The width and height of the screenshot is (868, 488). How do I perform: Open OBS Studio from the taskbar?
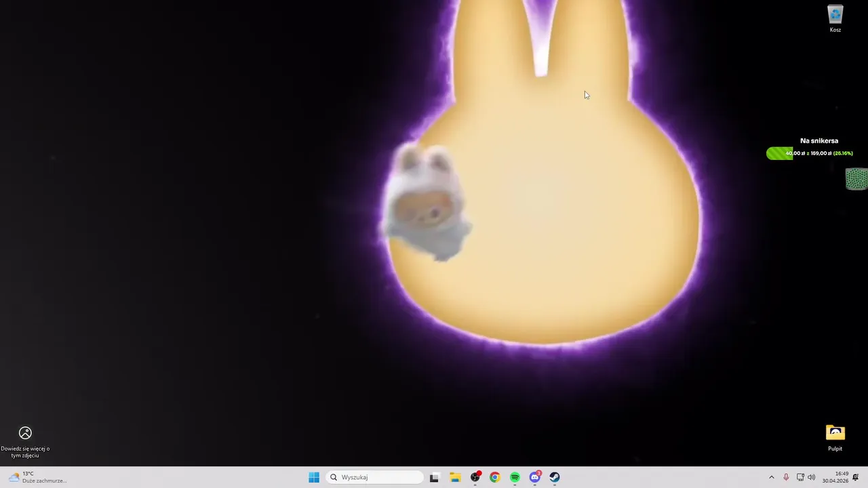pos(475,477)
